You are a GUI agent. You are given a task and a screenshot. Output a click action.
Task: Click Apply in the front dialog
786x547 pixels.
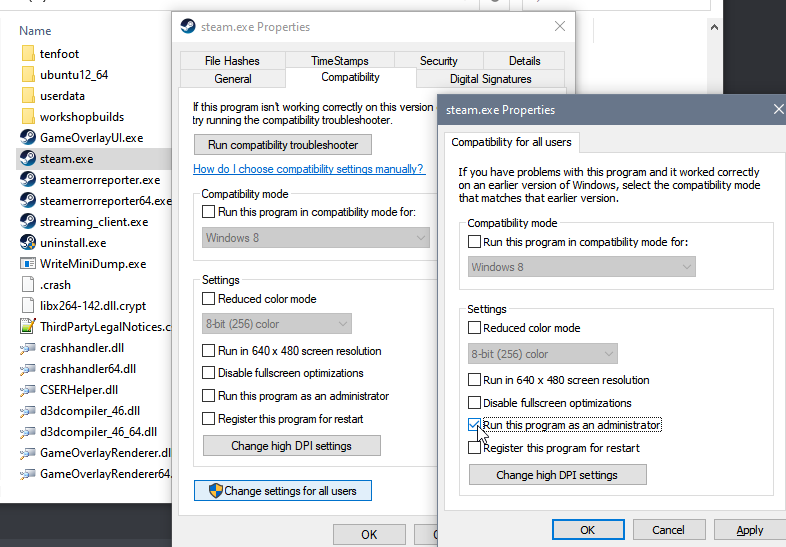(749, 530)
